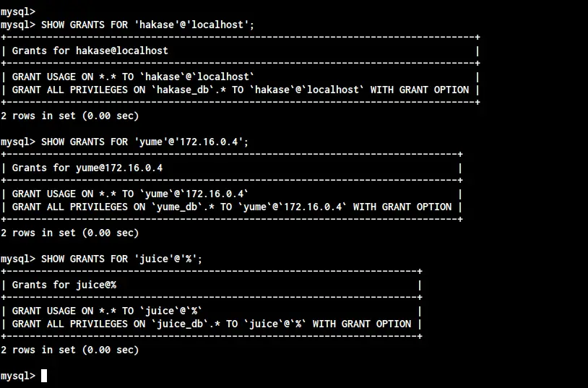
Task: Click the juice_db ALL PRIVILEGES grant line
Action: click(212, 324)
